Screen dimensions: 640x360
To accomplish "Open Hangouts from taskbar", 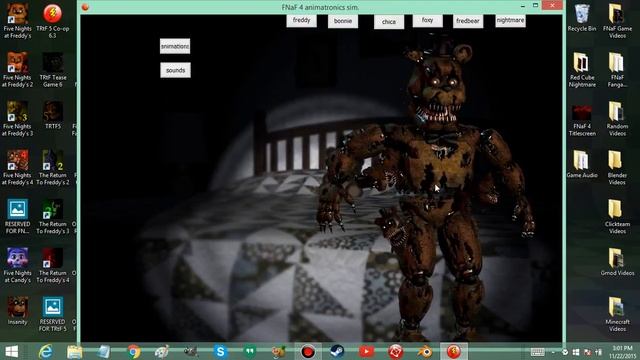I will coord(249,351).
